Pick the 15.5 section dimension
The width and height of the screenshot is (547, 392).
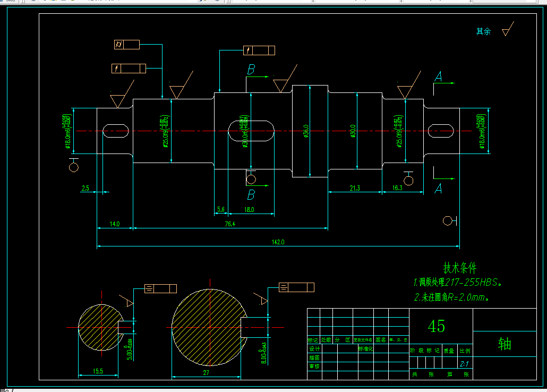(98, 371)
